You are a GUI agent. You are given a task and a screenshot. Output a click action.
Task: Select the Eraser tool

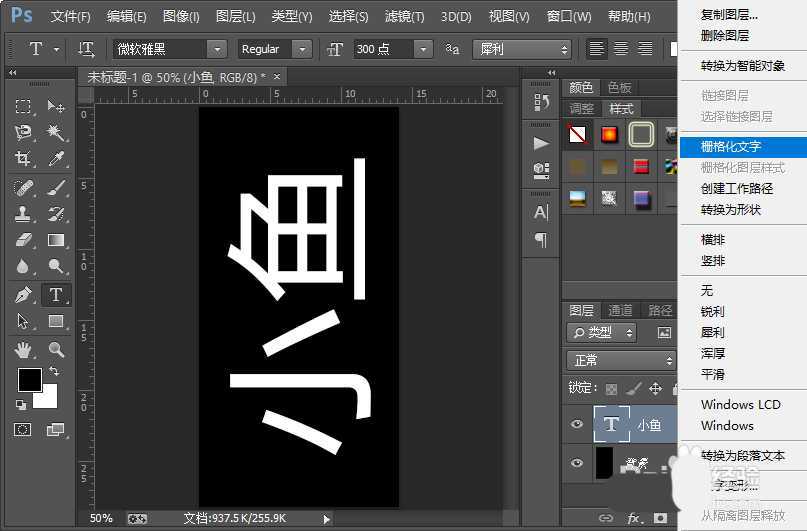click(x=23, y=240)
